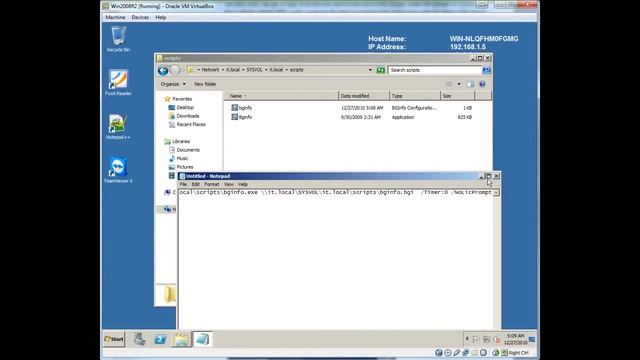The width and height of the screenshot is (640, 360).
Task: Click the VirtualBox USB devices status icon
Action: click(456, 353)
